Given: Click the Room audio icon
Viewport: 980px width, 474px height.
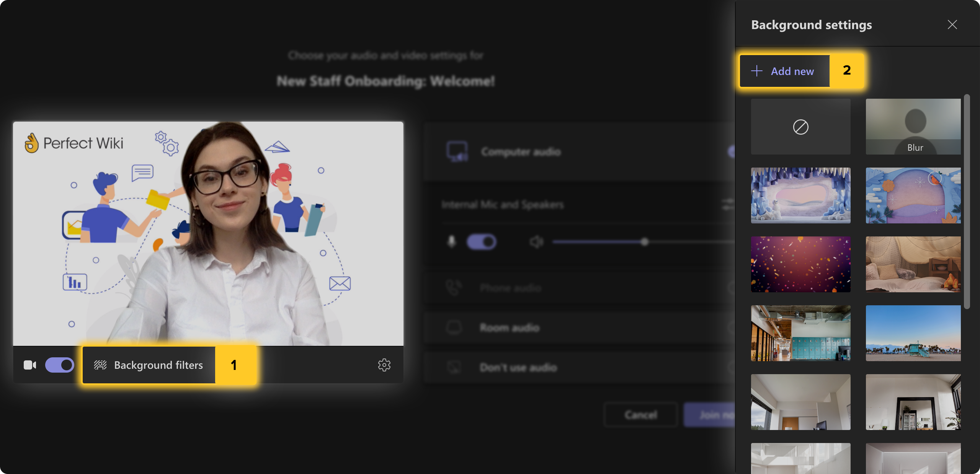Looking at the screenshot, I should click(x=454, y=327).
